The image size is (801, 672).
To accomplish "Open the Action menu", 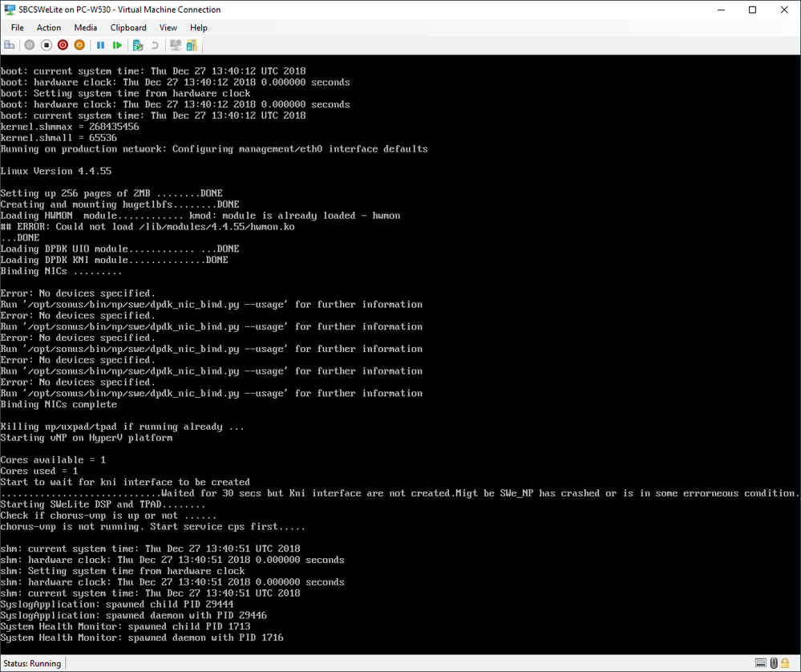I will pos(48,27).
